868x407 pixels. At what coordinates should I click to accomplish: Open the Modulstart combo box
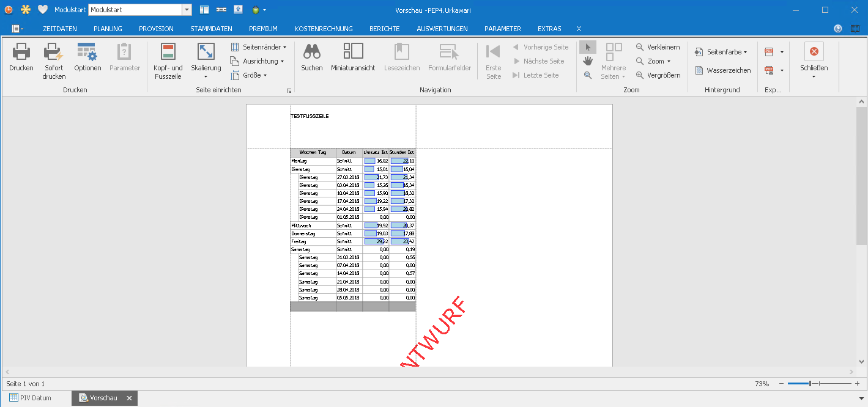pyautogui.click(x=187, y=10)
